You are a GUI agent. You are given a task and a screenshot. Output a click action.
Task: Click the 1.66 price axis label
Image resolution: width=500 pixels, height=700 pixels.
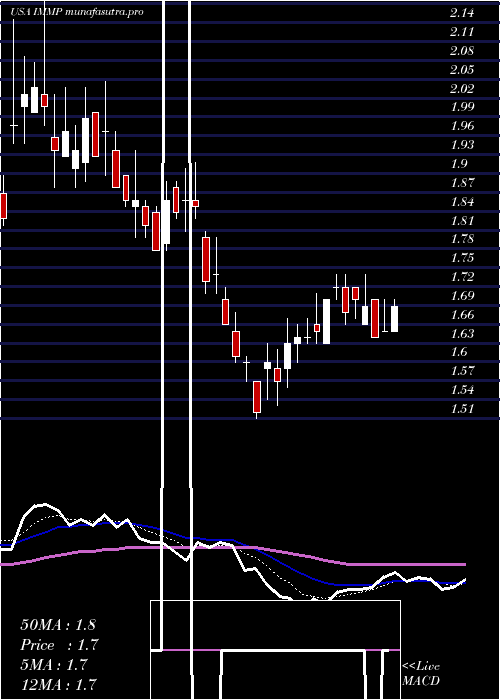point(462,315)
